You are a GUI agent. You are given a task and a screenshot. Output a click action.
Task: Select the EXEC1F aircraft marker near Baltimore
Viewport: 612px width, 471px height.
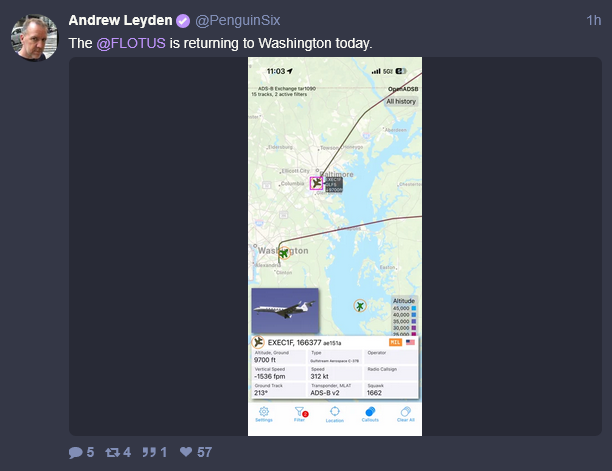click(317, 183)
